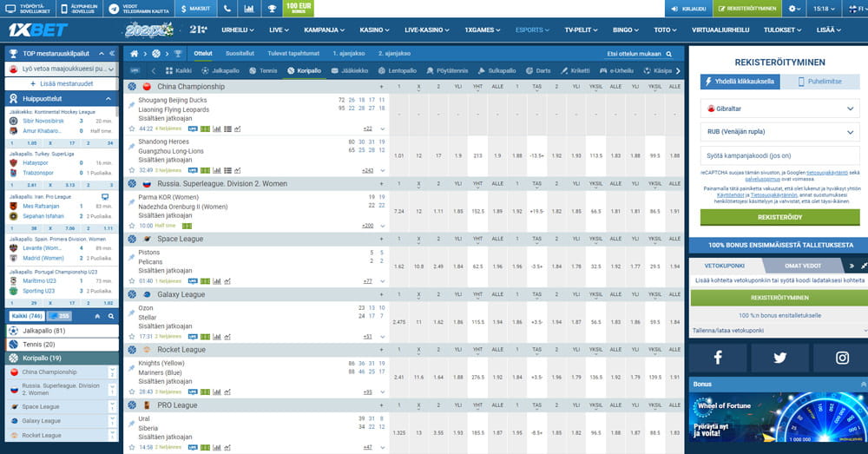The image size is (868, 454).
Task: Click the 1XBET logo
Action: pos(38,30)
